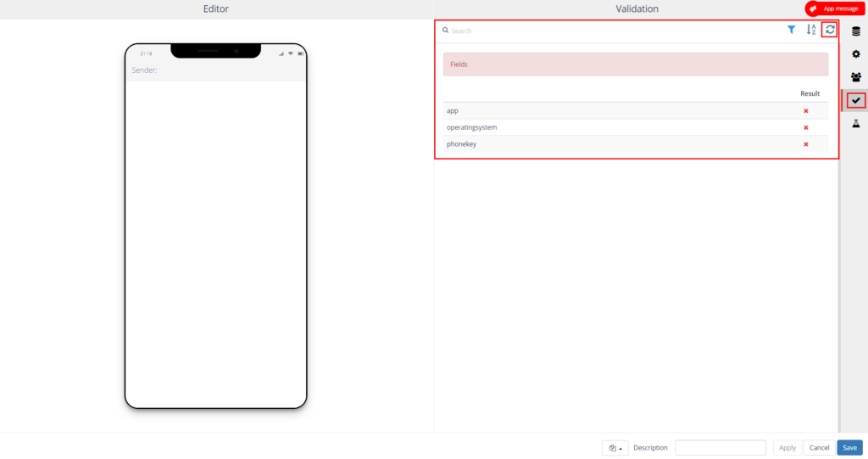Sort validation results alphabetically
This screenshot has width=868, height=459.
[x=811, y=30]
